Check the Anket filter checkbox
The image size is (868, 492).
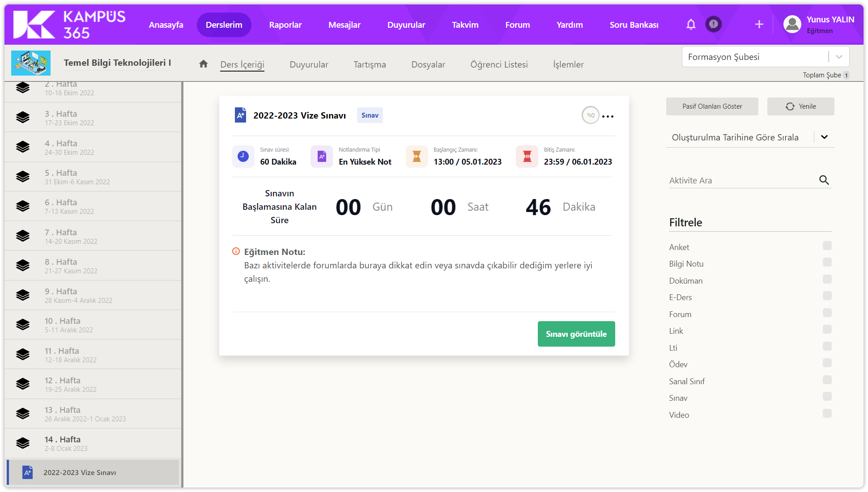(x=827, y=246)
